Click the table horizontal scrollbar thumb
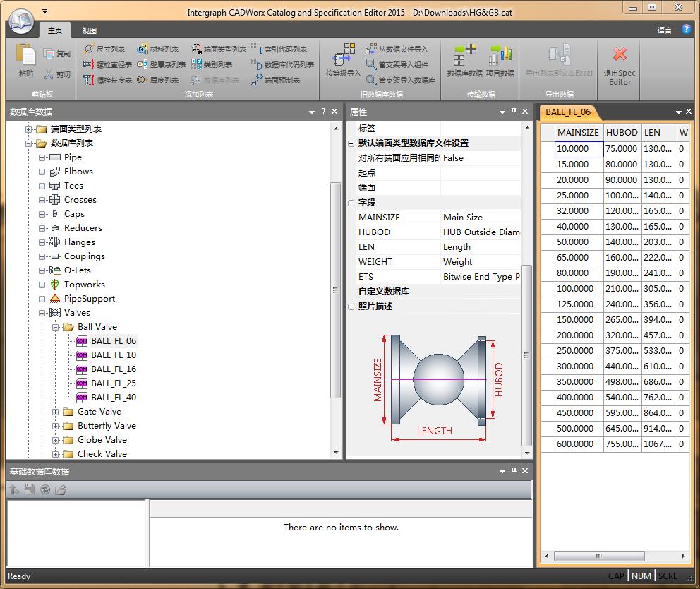 [x=599, y=556]
